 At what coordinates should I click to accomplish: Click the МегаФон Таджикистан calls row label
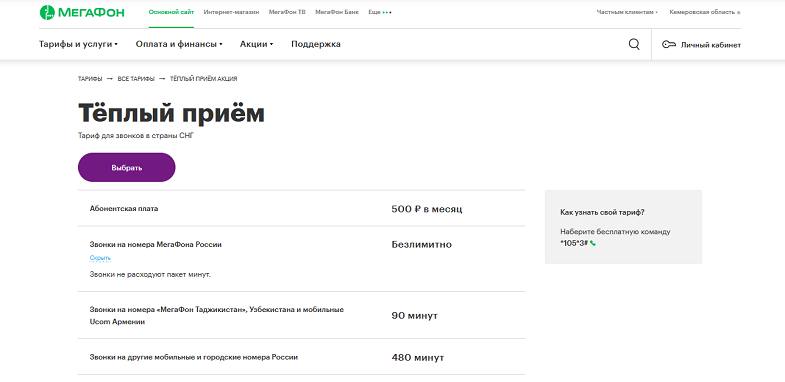click(x=217, y=316)
